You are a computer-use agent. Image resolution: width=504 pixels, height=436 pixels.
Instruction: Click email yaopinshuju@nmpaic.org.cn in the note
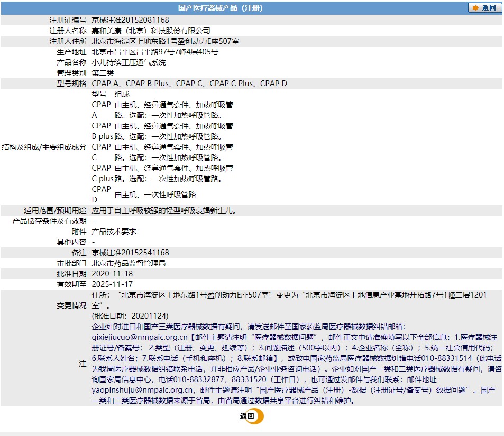tap(142, 390)
